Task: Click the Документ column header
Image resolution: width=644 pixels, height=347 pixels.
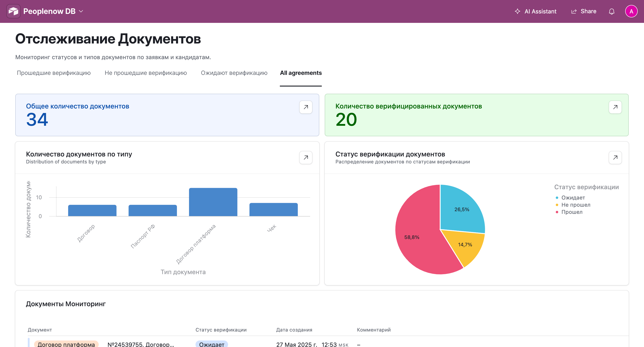Action: point(40,330)
